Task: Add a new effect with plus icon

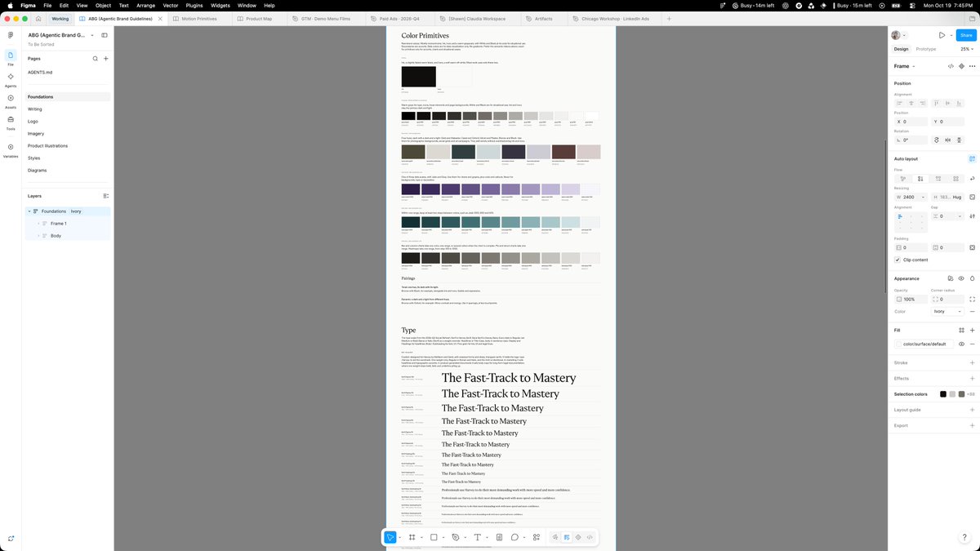Action: pos(972,378)
